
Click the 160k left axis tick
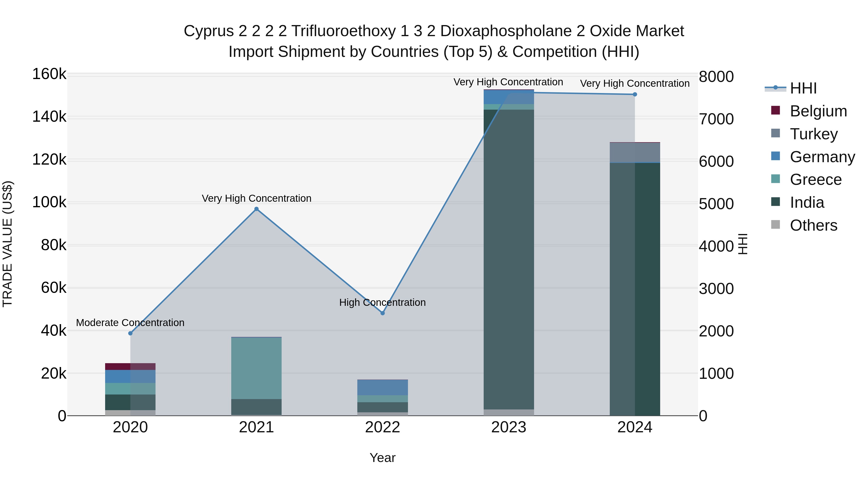pos(49,74)
